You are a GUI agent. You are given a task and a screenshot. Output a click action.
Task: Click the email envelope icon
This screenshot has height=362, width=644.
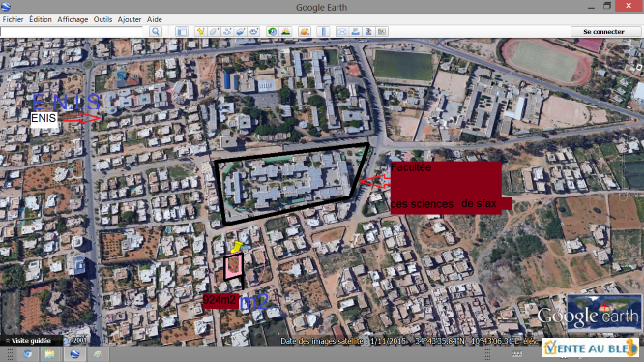(x=341, y=32)
